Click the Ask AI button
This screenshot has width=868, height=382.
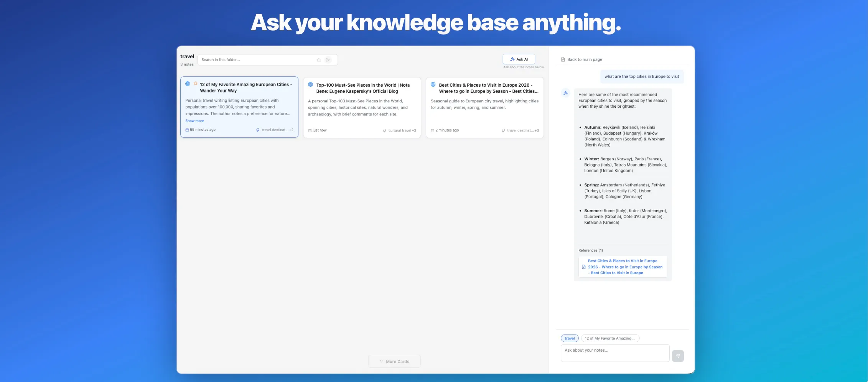519,59
